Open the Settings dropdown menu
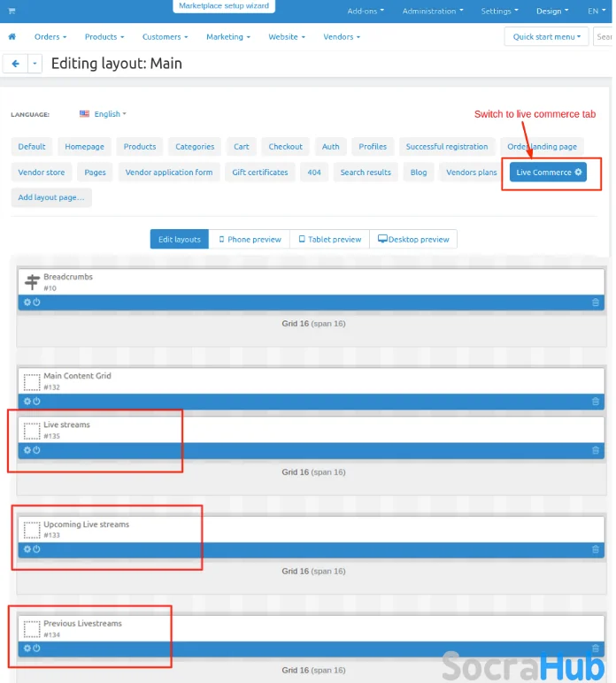The height and width of the screenshot is (683, 616). 499,11
